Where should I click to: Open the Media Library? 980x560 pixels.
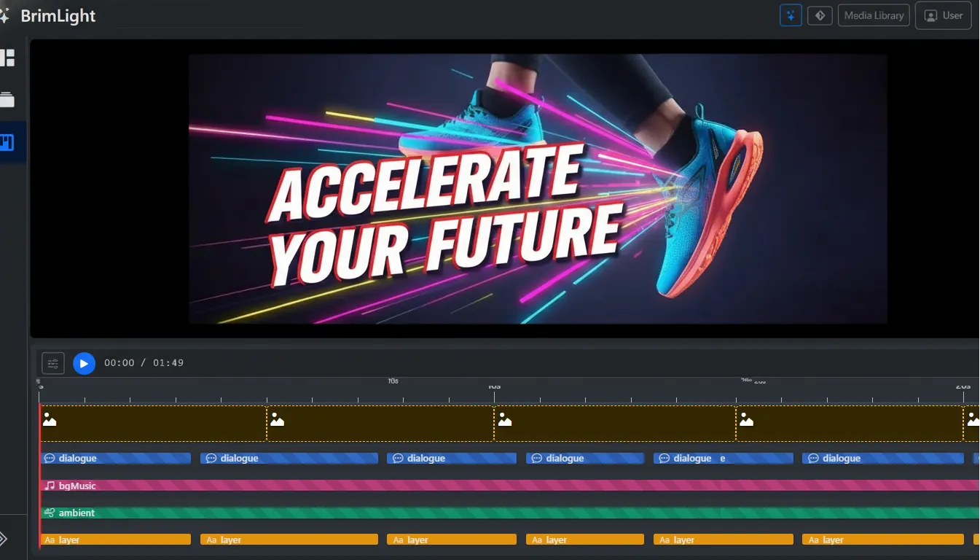(x=874, y=15)
